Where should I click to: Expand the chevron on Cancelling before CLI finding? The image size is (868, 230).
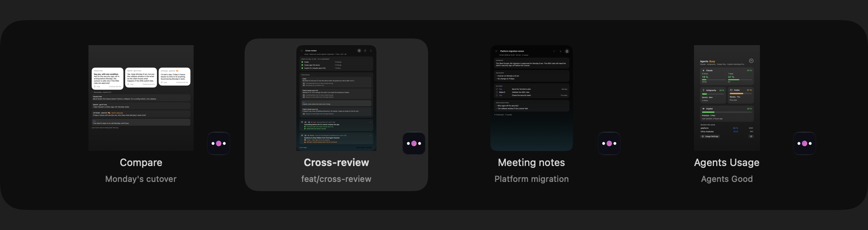(x=370, y=122)
